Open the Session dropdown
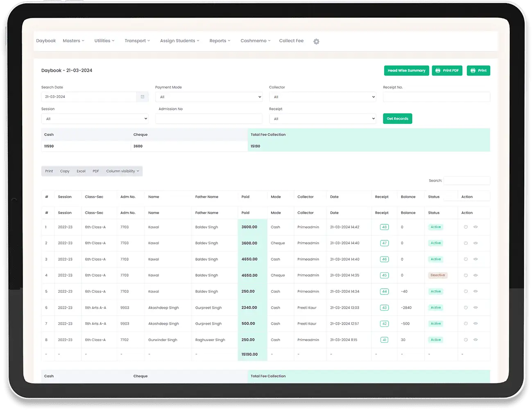 95,118
